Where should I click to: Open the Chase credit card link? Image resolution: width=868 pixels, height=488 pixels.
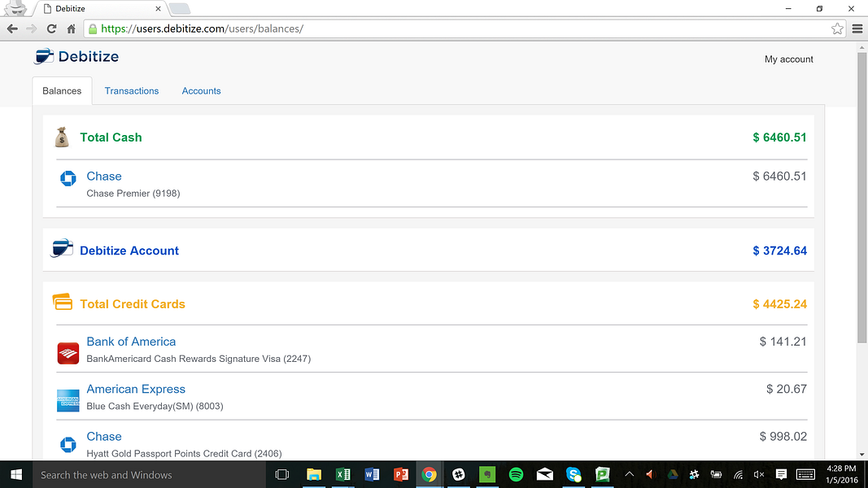tap(104, 437)
